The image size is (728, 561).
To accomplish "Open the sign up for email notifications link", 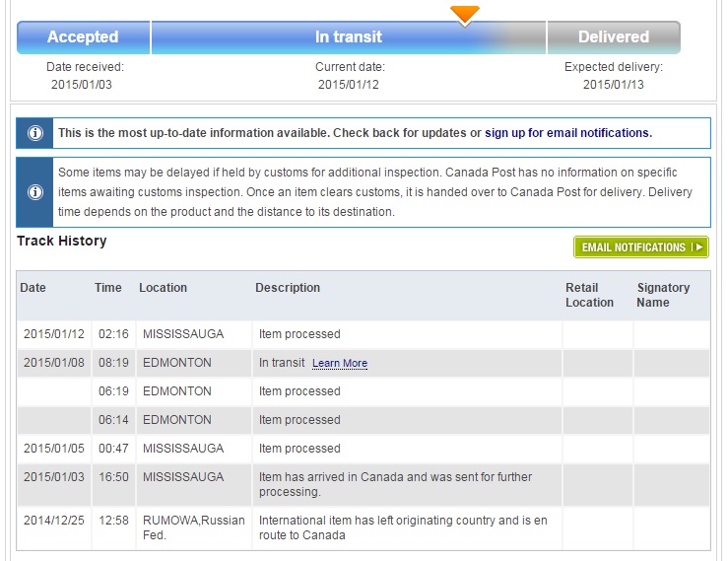I will (x=566, y=133).
